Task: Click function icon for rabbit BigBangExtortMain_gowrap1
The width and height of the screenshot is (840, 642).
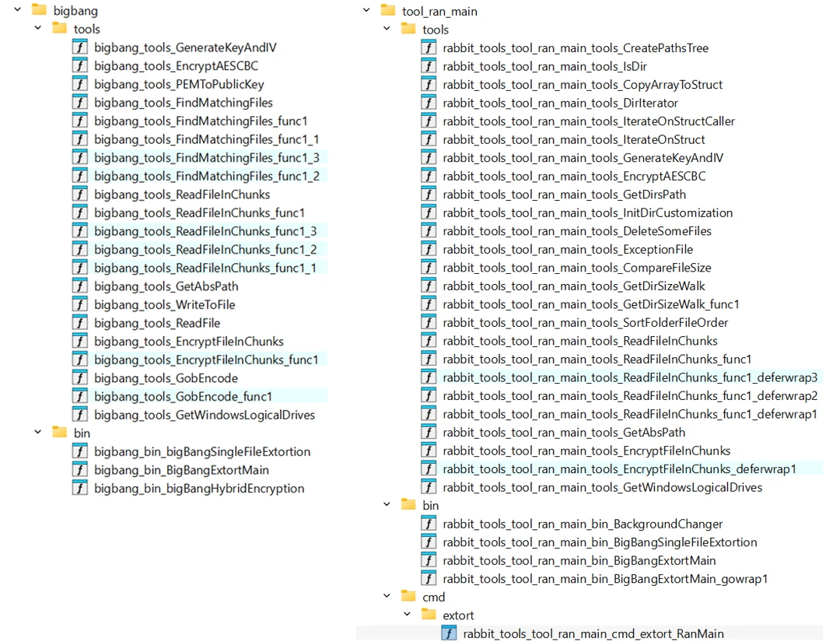Action: click(x=429, y=579)
